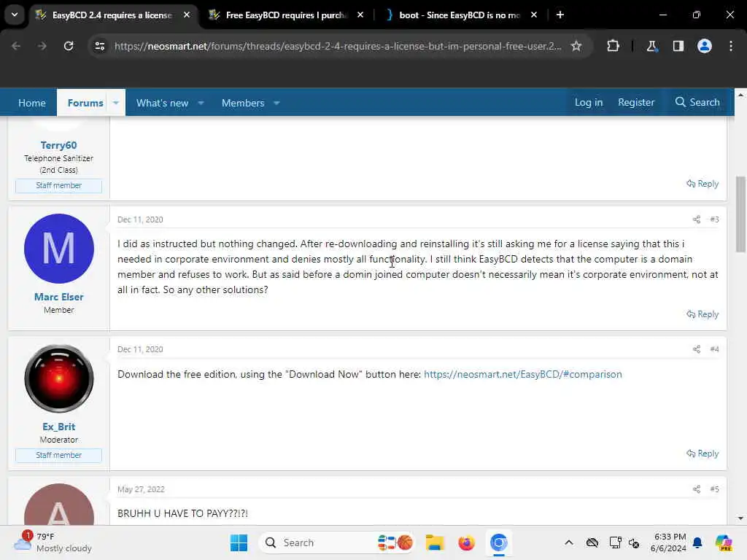Share post #5 via share icon

click(697, 489)
